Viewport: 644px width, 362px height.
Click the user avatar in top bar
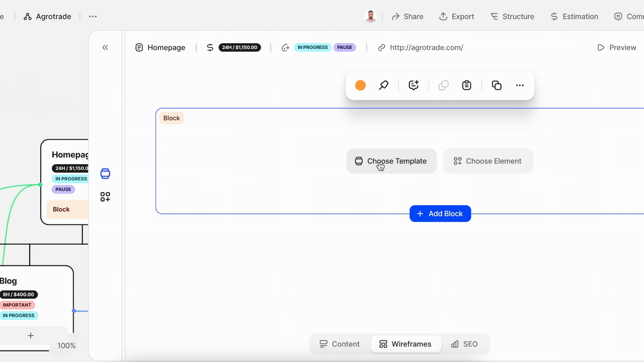(x=371, y=17)
